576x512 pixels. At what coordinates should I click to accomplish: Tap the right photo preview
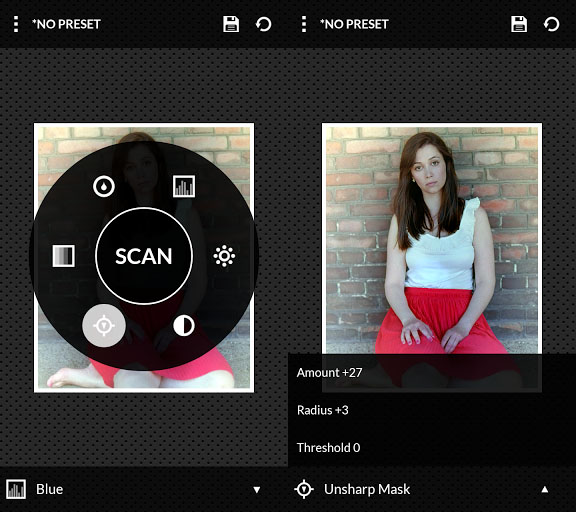(x=432, y=239)
